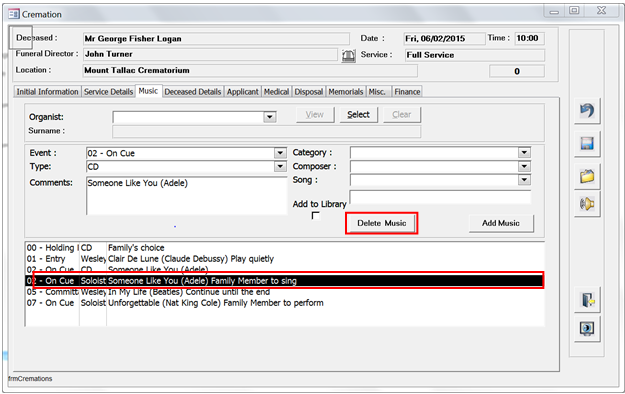Open the Deceased Details tab
625x394 pixels.
coord(193,92)
